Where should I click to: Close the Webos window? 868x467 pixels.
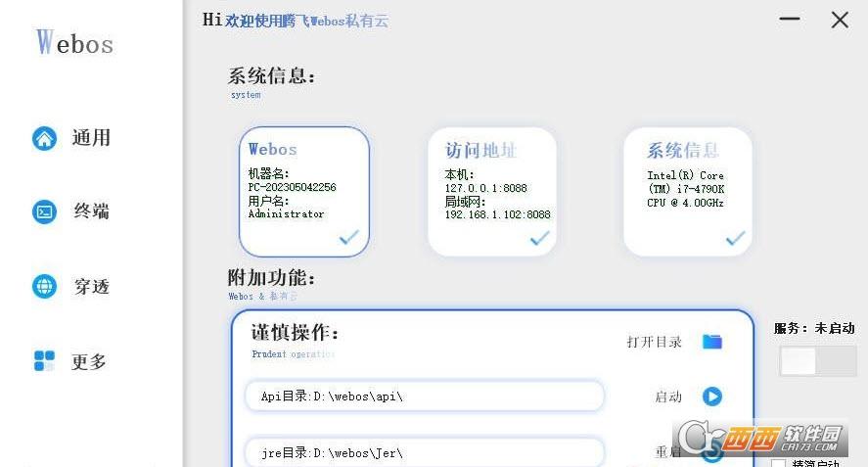point(840,20)
